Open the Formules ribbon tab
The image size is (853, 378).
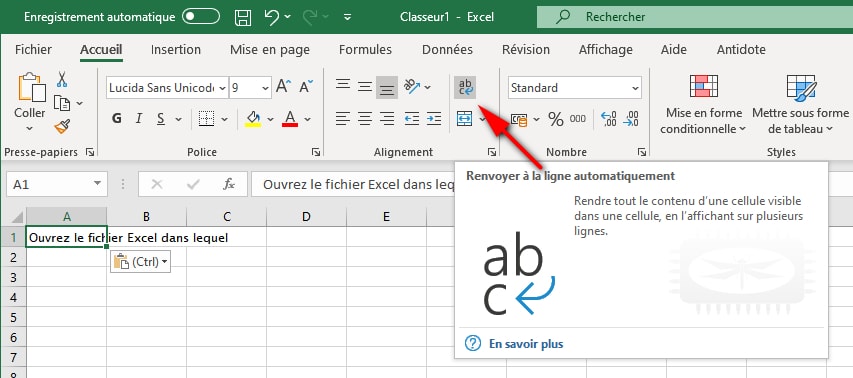[365, 49]
